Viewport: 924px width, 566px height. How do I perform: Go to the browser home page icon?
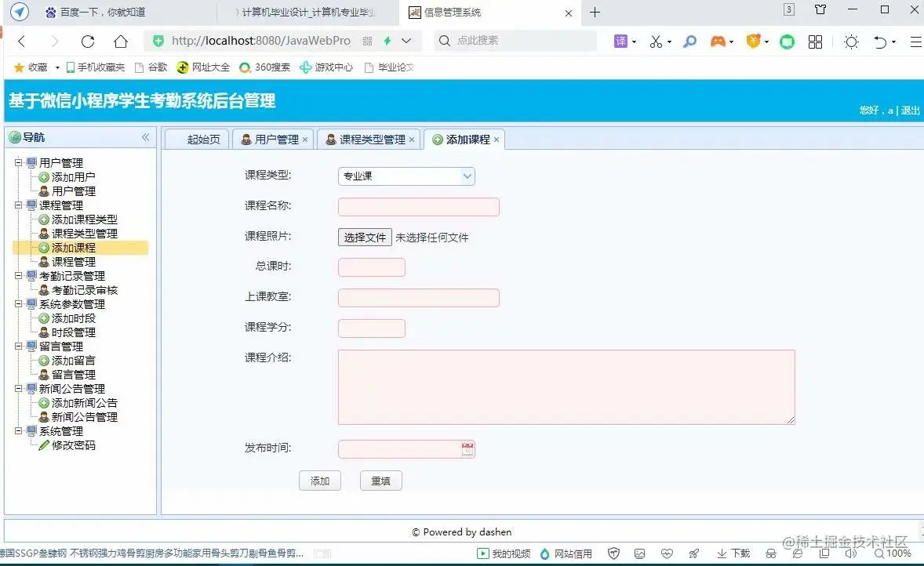click(121, 42)
